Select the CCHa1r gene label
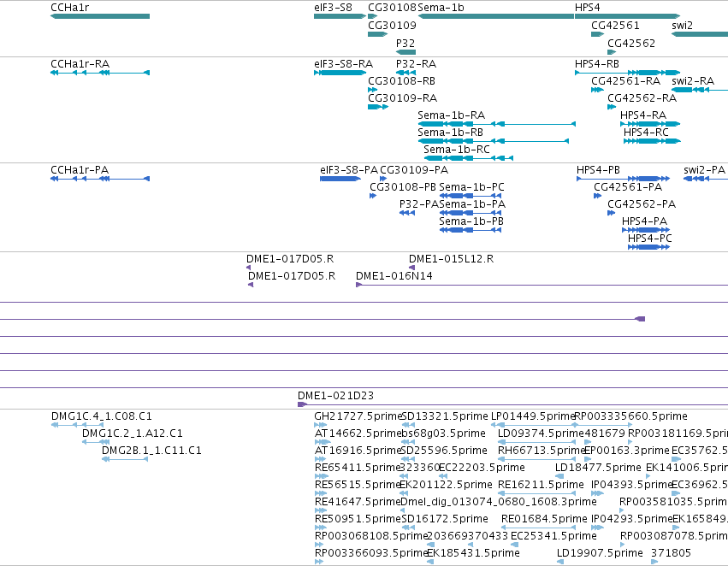 coord(69,8)
